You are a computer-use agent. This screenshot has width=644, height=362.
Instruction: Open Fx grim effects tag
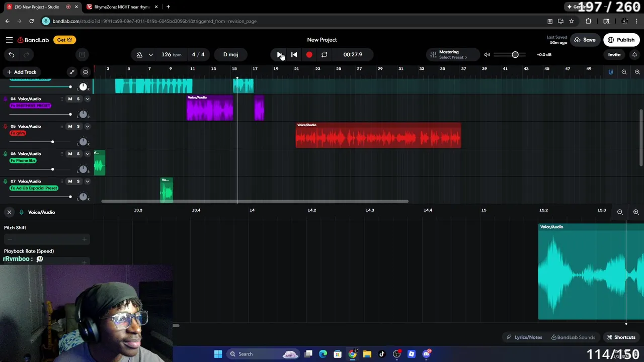click(x=18, y=133)
